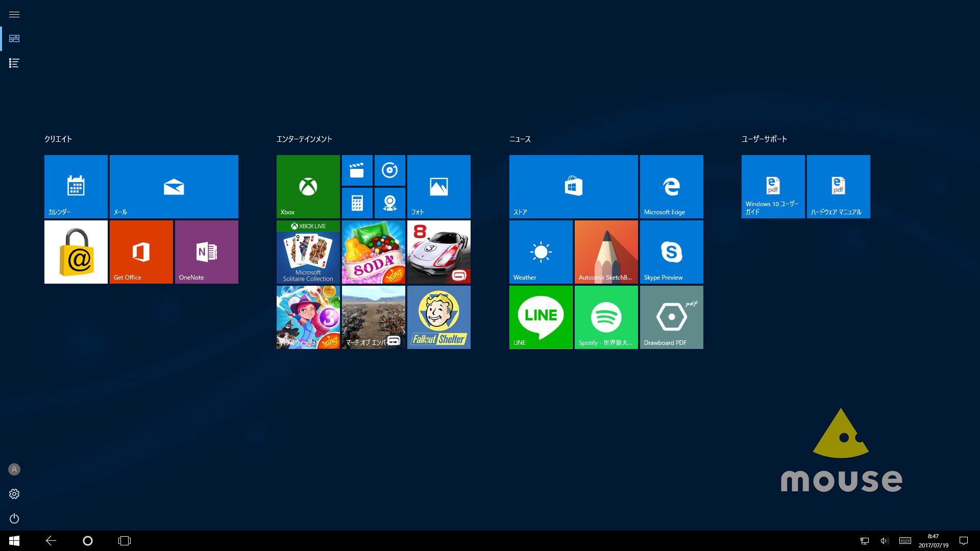Switch to the all apps list view
The height and width of the screenshot is (551, 980).
[x=14, y=63]
